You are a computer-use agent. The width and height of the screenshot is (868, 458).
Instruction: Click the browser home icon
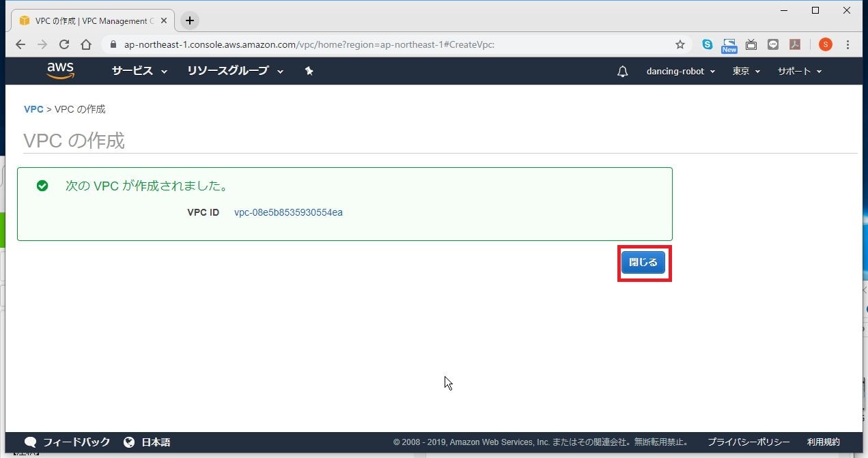point(86,44)
